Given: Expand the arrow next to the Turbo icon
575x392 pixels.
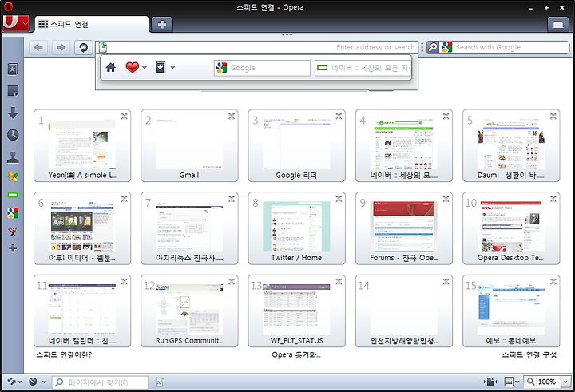Looking at the screenshot, I should (44, 382).
